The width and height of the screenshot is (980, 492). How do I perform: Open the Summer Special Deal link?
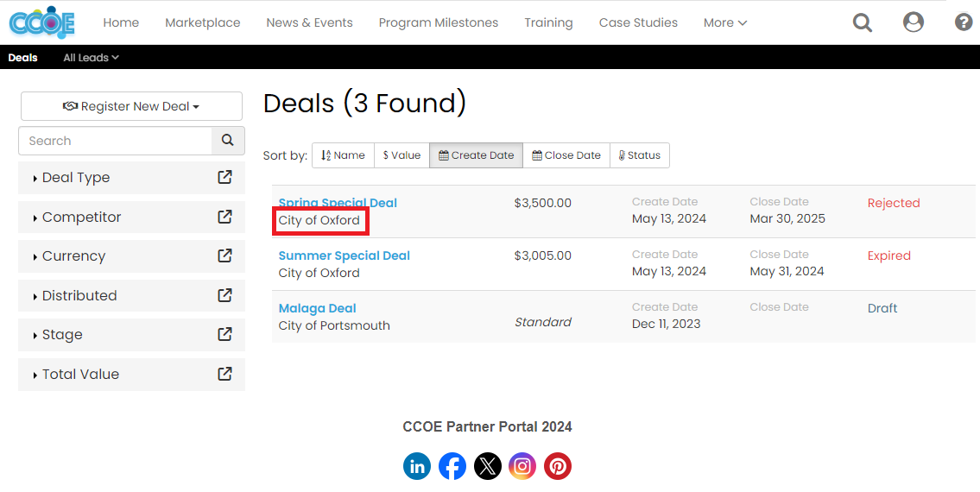point(344,255)
